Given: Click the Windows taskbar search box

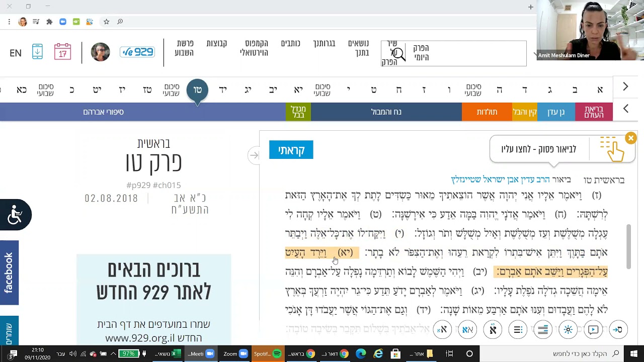Looking at the screenshot, I should coord(551,354).
